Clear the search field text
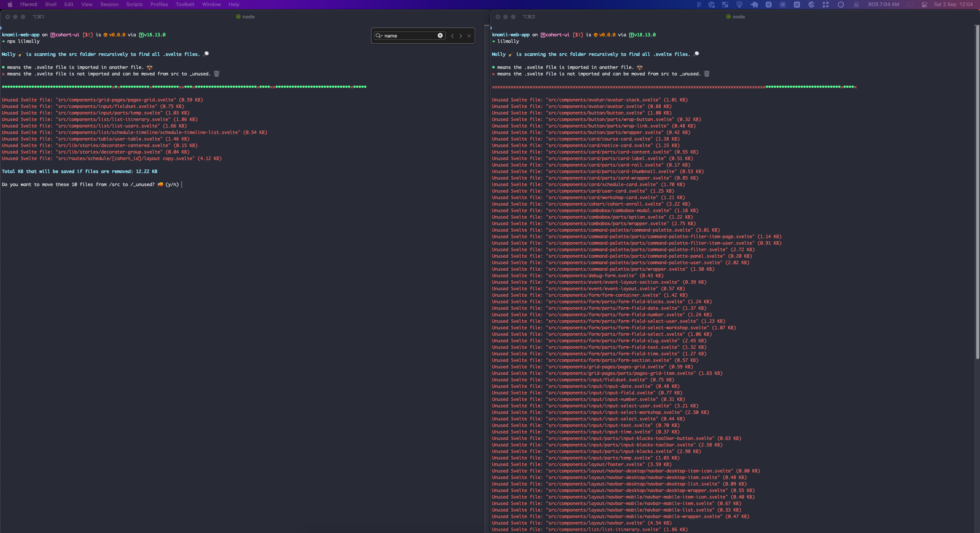This screenshot has height=533, width=980. [440, 36]
